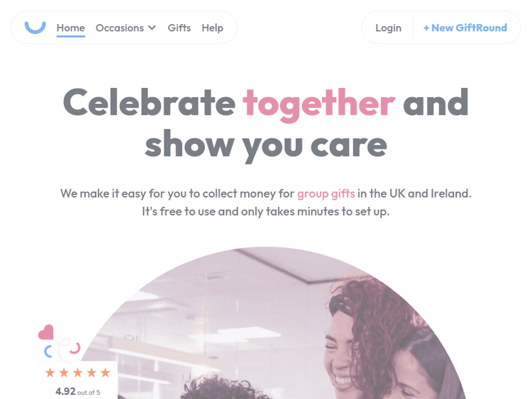Screen dimensions: 532x399
Task: Start a + New GiftRound
Action: (465, 28)
